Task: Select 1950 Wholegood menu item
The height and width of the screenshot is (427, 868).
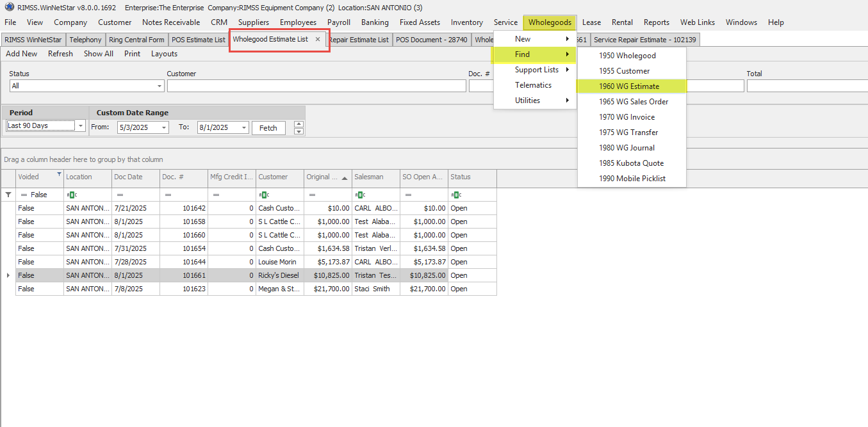Action: tap(632, 56)
